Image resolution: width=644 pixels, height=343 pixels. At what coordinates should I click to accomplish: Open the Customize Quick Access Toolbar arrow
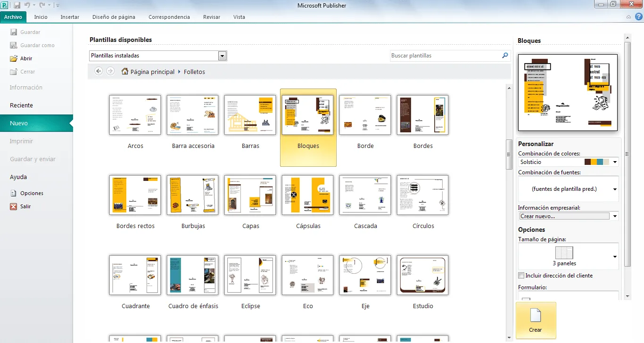tap(58, 6)
